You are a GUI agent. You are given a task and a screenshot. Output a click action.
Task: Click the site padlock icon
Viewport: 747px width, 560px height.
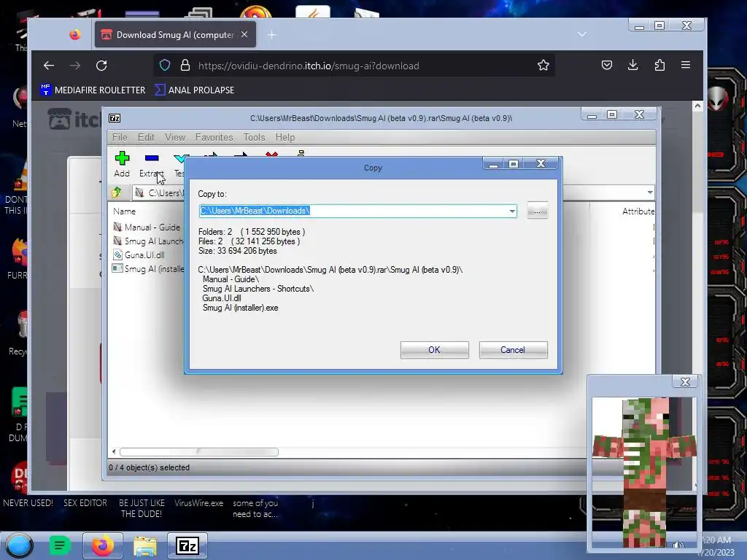click(185, 65)
